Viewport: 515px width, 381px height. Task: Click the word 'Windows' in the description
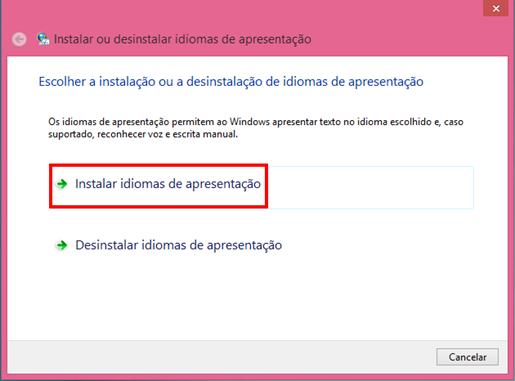(250, 122)
